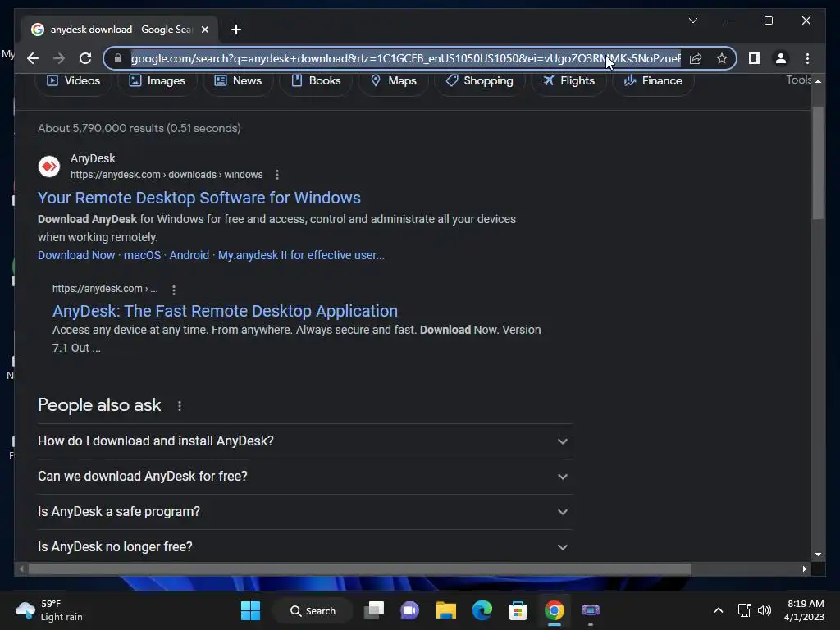This screenshot has width=840, height=630.
Task: Open network settings from the tray
Action: [745, 610]
